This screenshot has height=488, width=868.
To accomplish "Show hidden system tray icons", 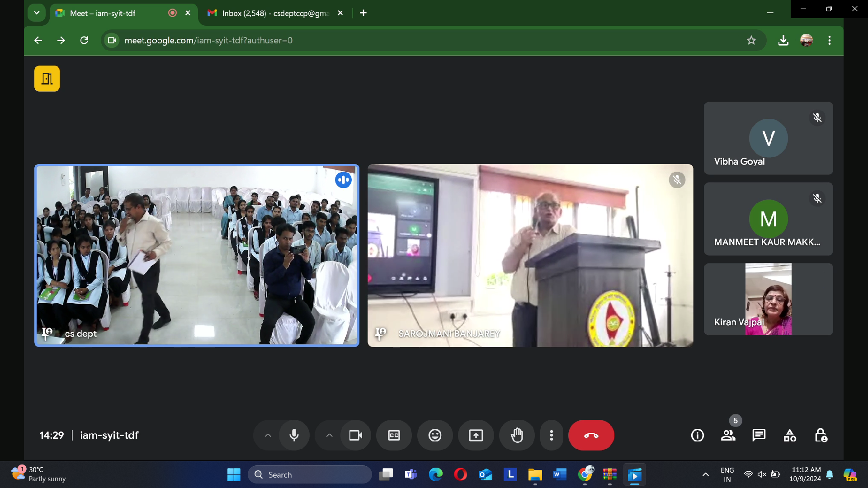I will point(705,474).
